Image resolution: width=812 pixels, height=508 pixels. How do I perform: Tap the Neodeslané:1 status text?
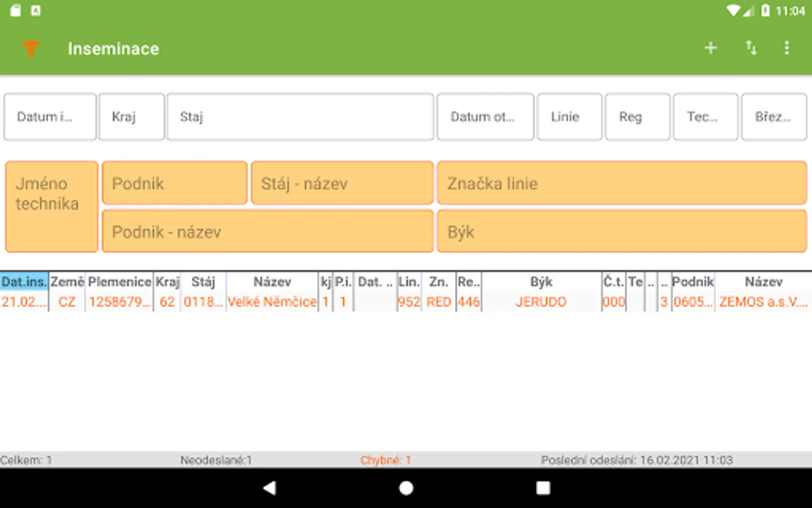point(216,460)
